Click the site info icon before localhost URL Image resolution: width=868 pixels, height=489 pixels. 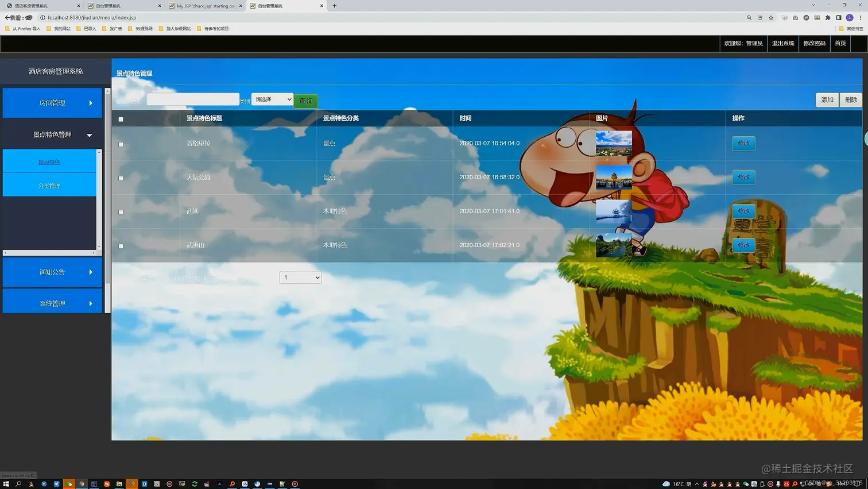click(42, 18)
